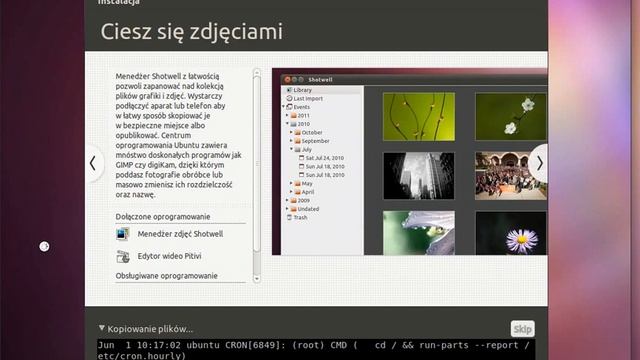Close the Shotwell window in the slide

[287, 80]
